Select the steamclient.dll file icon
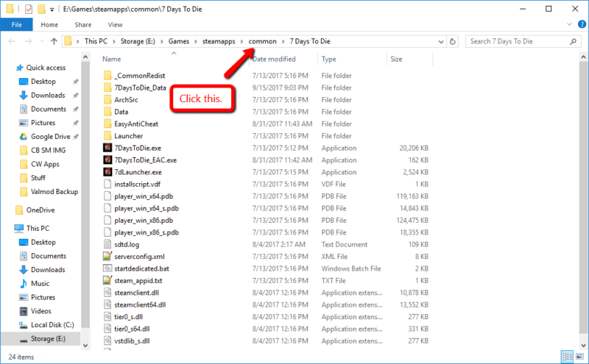The width and height of the screenshot is (589, 364). tap(107, 293)
